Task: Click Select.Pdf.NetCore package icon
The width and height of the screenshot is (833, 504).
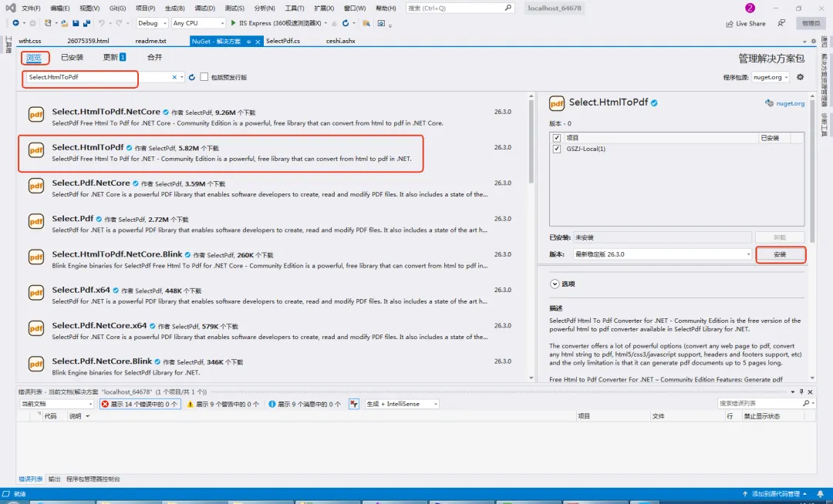Action: tap(36, 186)
